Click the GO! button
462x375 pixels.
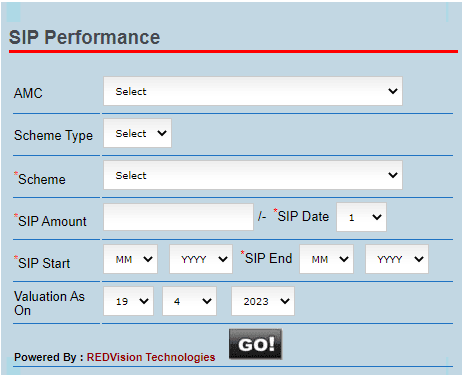point(255,344)
